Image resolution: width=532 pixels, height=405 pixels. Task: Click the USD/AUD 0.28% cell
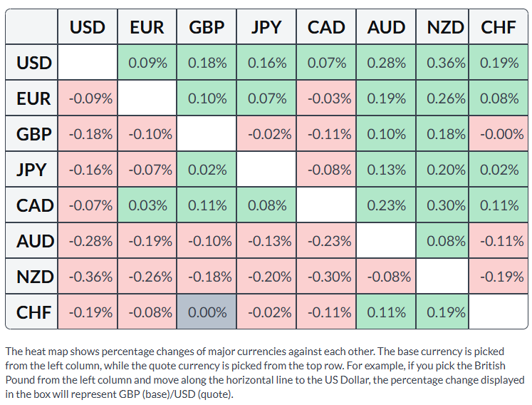[x=386, y=63]
